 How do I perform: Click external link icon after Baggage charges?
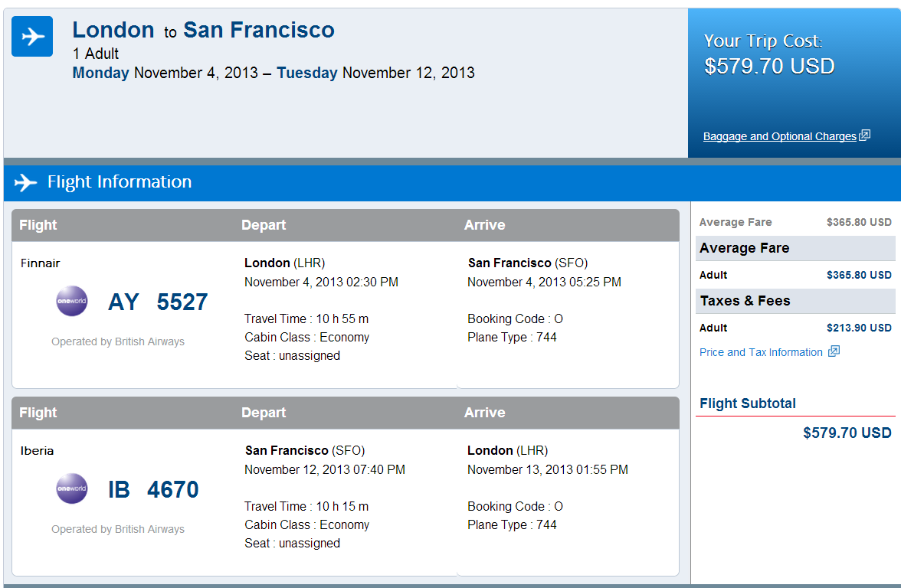point(864,136)
